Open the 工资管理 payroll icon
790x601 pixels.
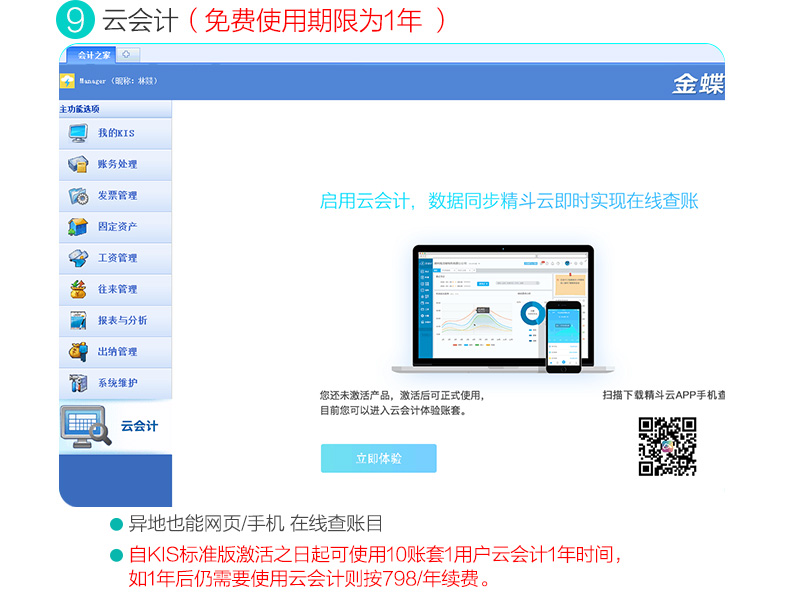(x=79, y=258)
